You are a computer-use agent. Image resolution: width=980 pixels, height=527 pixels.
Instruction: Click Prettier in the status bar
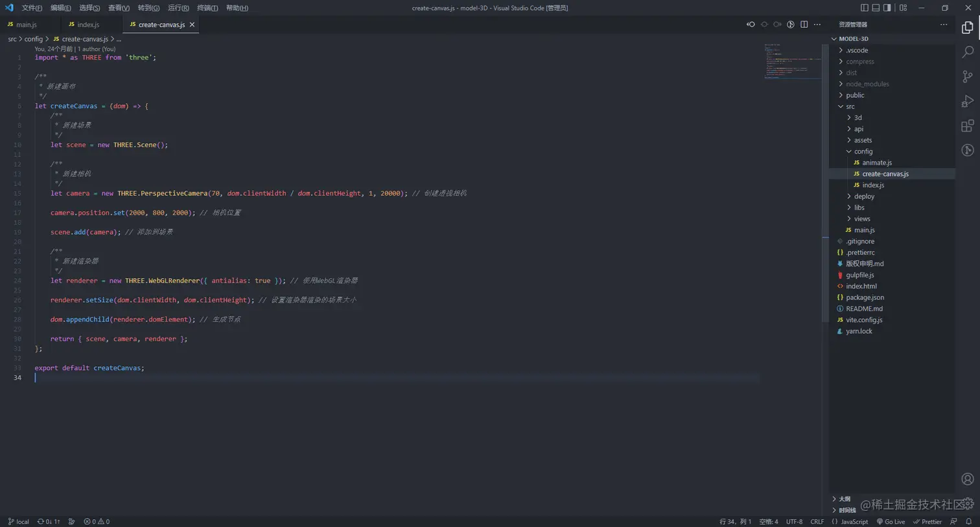tap(927, 522)
